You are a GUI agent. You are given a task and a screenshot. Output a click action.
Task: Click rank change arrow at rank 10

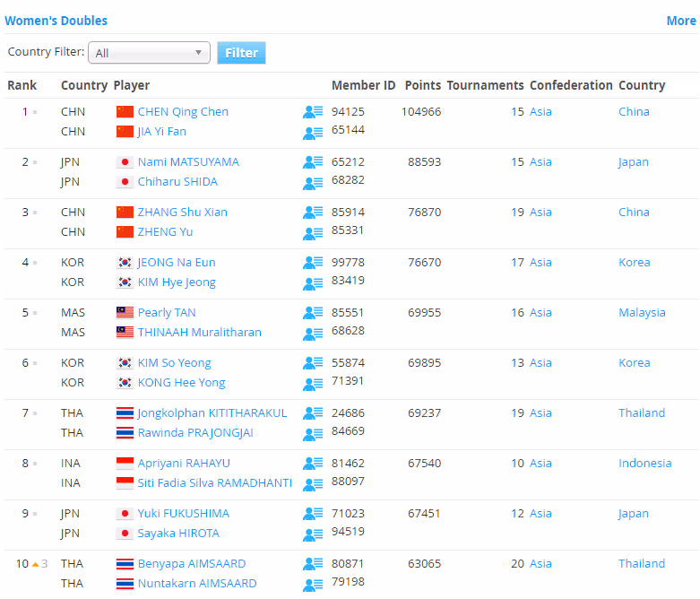(36, 564)
